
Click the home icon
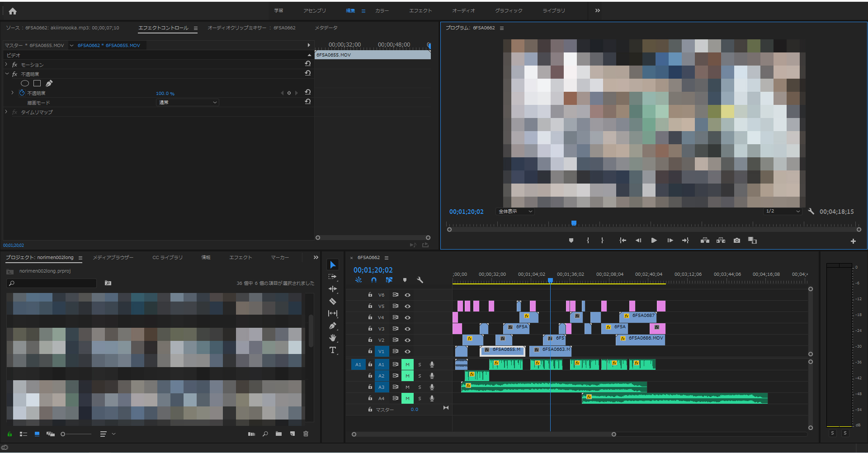click(13, 11)
